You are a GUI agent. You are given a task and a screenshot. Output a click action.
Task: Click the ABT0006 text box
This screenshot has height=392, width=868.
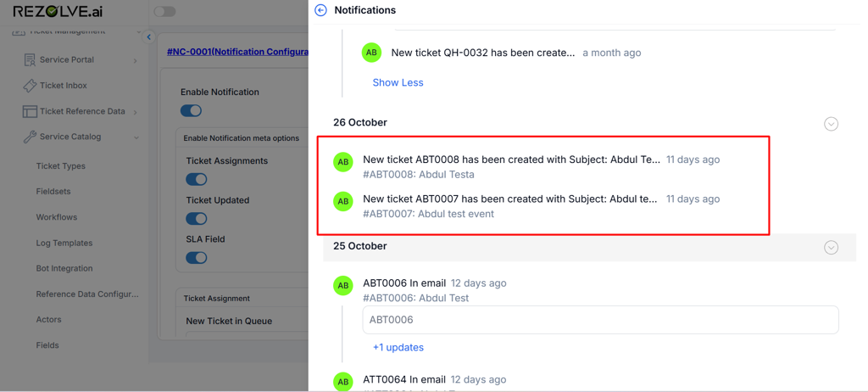(x=600, y=320)
